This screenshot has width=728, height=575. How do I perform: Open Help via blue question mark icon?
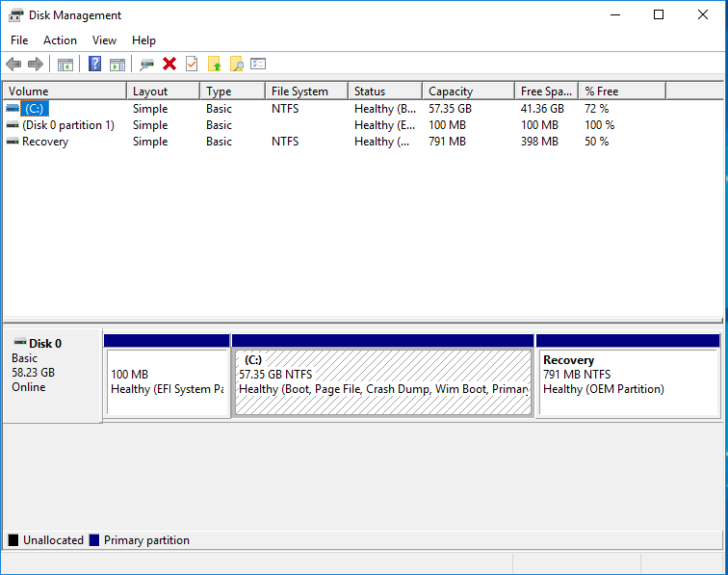pyautogui.click(x=94, y=64)
